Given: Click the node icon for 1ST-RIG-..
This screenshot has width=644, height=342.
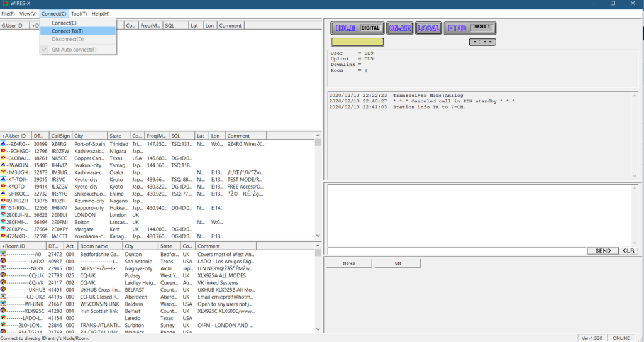Looking at the screenshot, I should 3,207.
